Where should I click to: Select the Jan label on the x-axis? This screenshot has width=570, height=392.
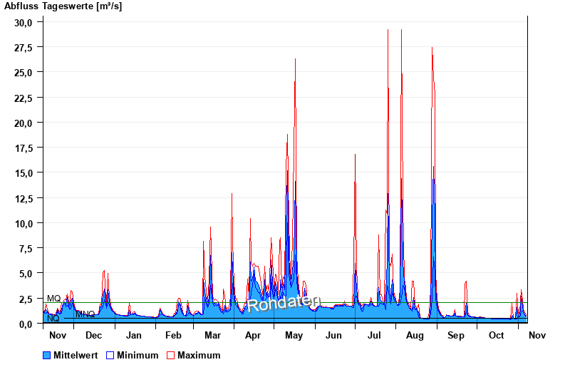click(133, 335)
